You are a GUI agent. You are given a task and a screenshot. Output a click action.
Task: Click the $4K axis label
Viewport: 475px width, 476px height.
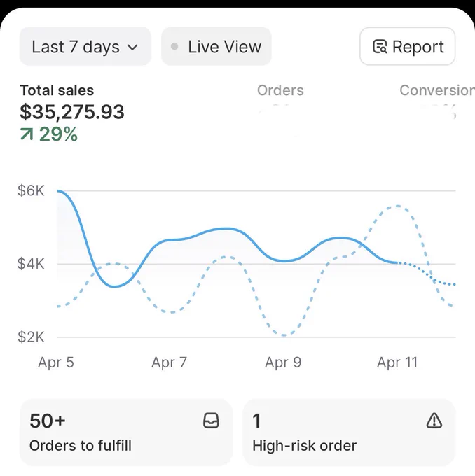click(31, 264)
